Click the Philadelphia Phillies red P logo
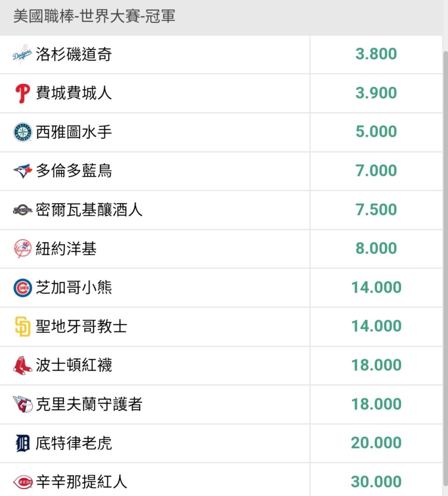The width and height of the screenshot is (448, 496). (22, 93)
